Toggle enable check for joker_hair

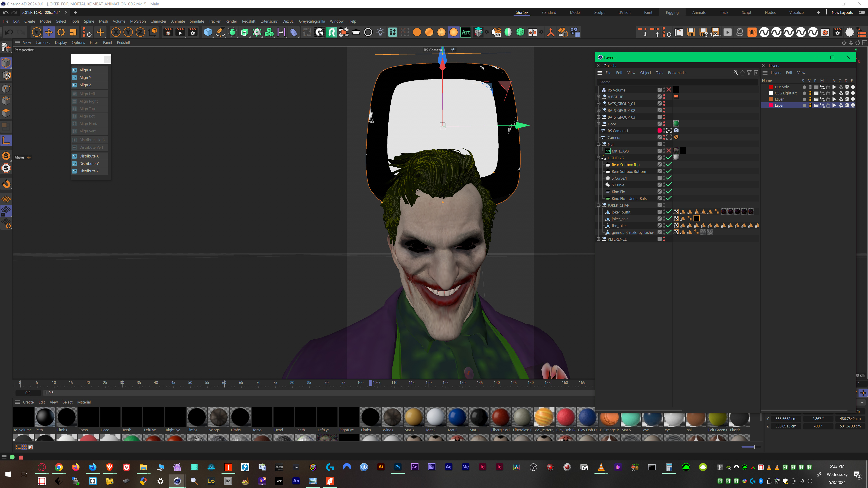click(669, 218)
